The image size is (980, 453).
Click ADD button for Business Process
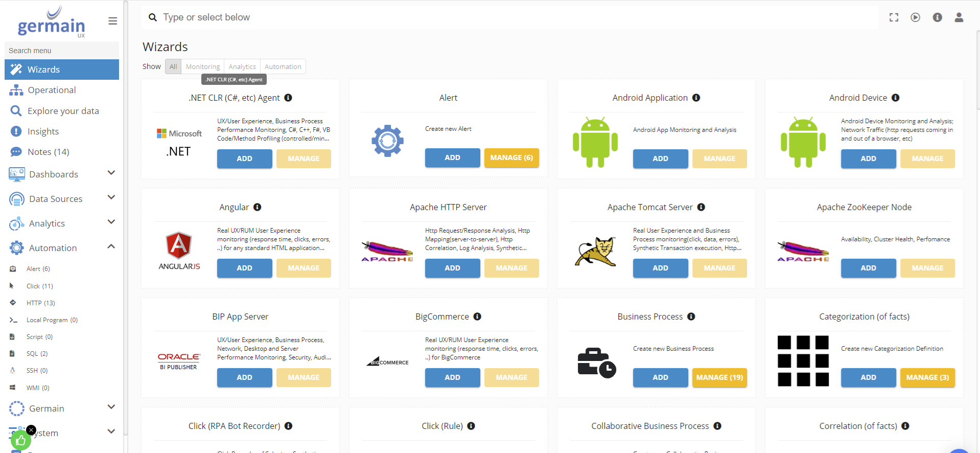click(x=660, y=377)
